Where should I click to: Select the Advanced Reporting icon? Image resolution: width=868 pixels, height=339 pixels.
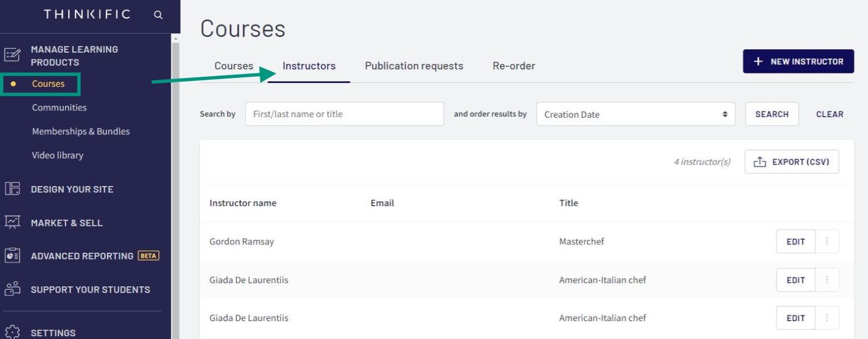pyautogui.click(x=12, y=256)
